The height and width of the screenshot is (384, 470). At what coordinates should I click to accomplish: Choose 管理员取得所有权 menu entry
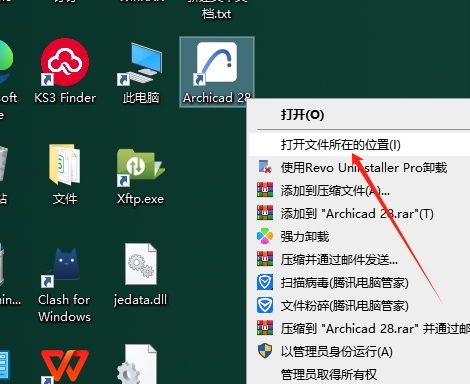359,374
